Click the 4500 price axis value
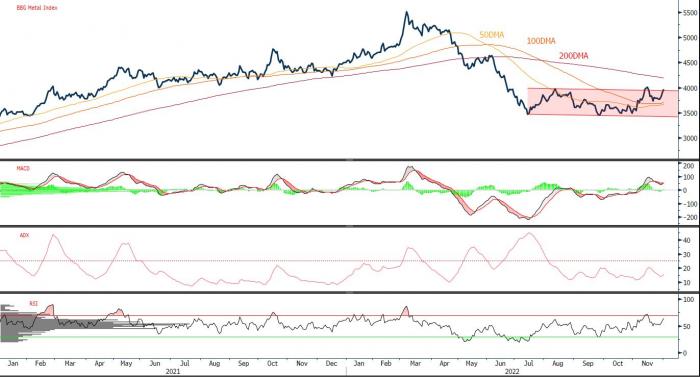 point(689,63)
